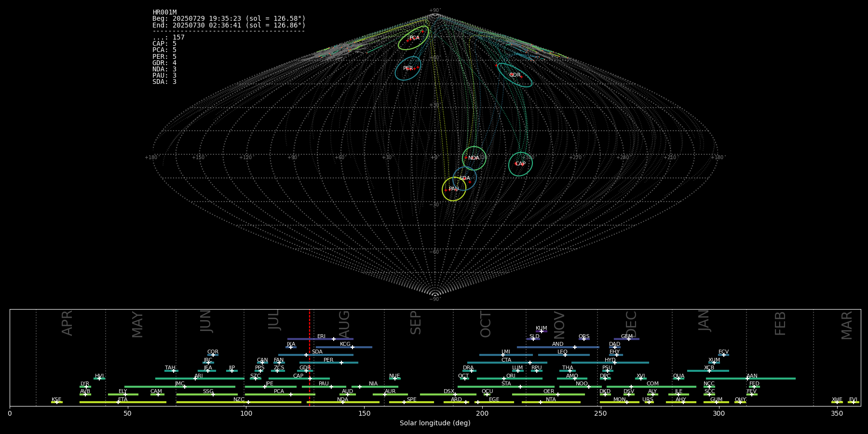This screenshot has height=434, width=868.
Task: Click the FED shower label in the timeline
Action: [x=754, y=384]
